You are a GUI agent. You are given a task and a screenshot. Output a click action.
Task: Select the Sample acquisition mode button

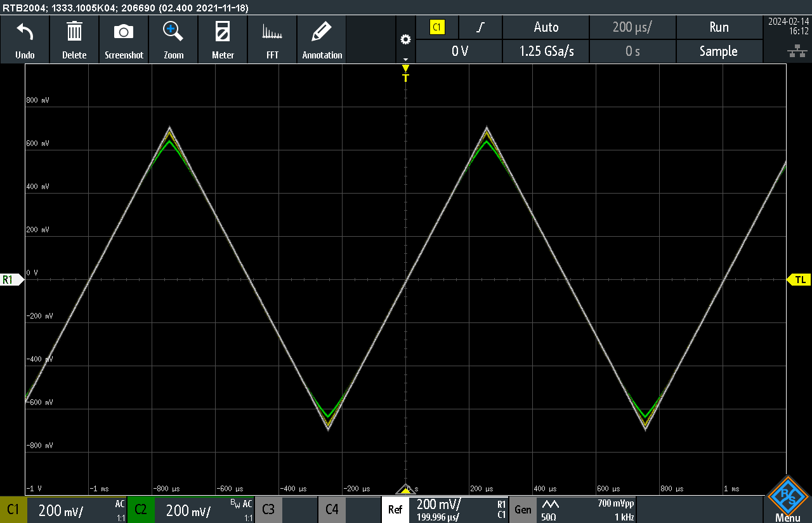[x=718, y=51]
